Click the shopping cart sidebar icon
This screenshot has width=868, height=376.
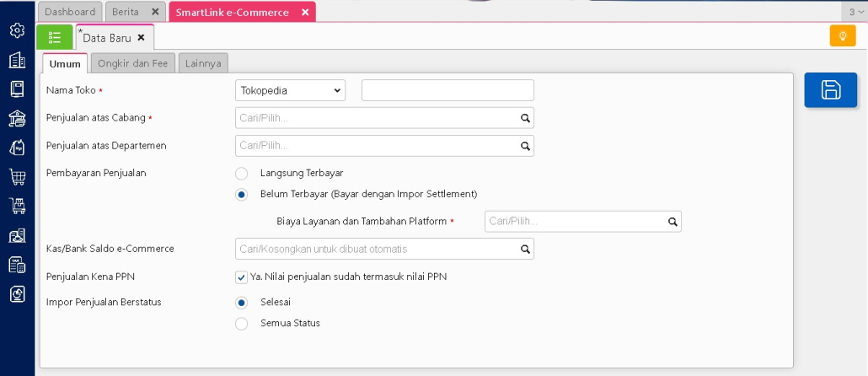(x=17, y=176)
